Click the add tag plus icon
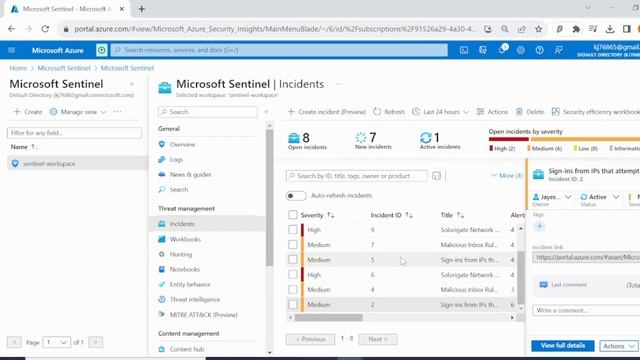Screen dimensions: 640x360 coord(539,226)
